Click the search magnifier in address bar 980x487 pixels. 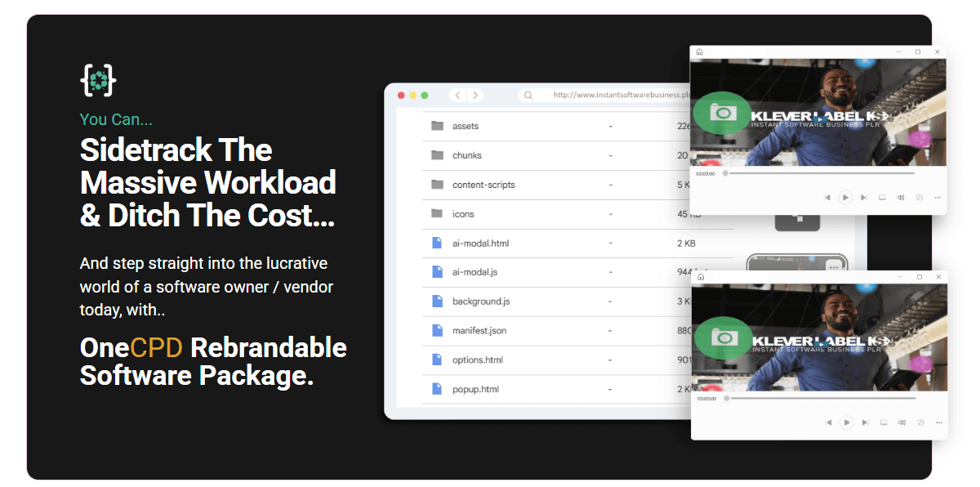tap(528, 95)
